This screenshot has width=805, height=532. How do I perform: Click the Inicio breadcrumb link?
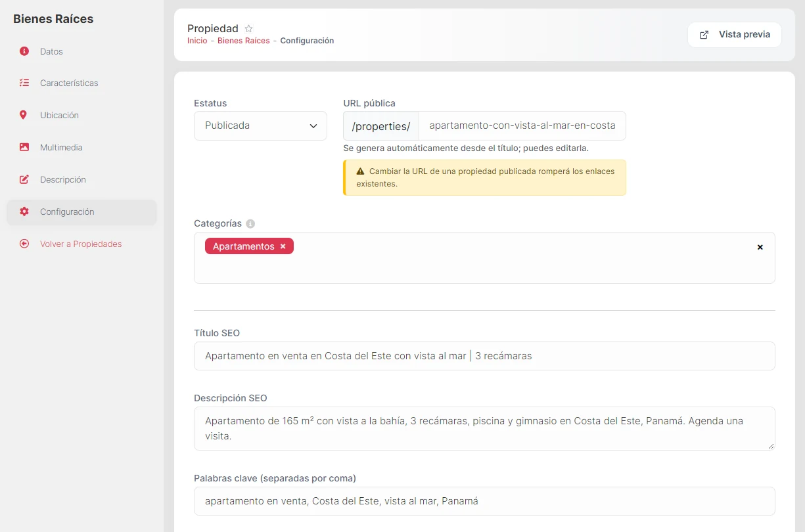click(197, 41)
